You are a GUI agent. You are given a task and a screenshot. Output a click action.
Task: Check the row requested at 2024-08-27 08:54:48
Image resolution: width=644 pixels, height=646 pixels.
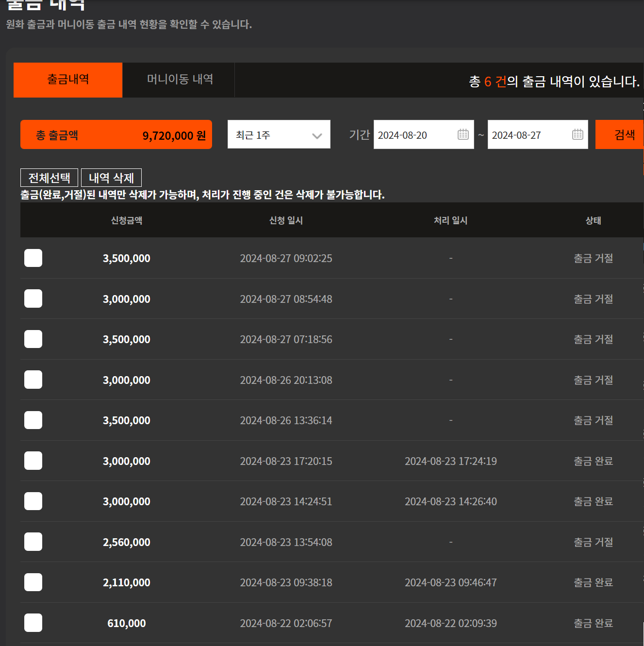click(x=33, y=298)
